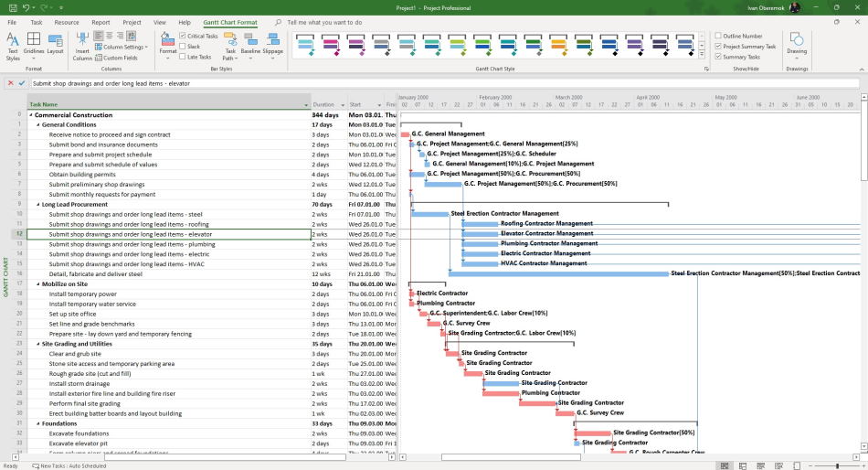868x470 pixels.
Task: Uncheck Critical Tasks checkbox
Action: coord(182,36)
